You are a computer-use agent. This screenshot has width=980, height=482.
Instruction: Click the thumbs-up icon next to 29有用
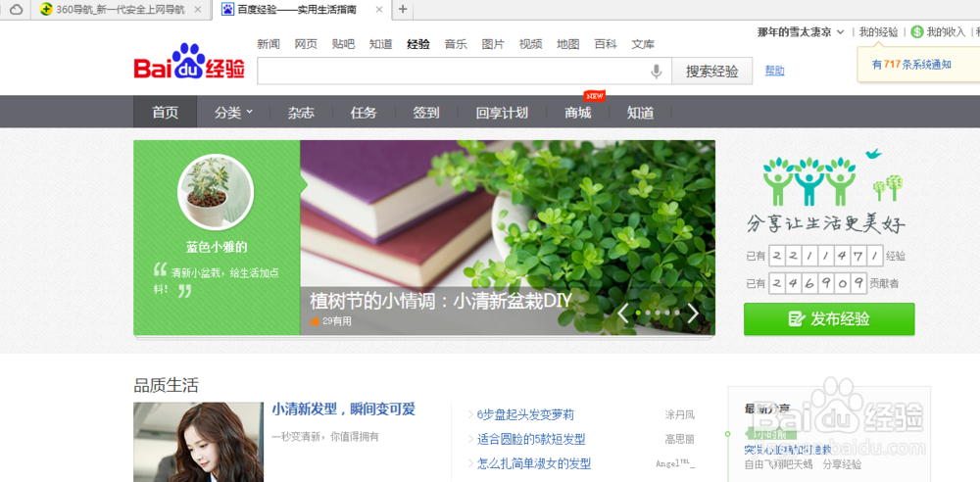315,320
